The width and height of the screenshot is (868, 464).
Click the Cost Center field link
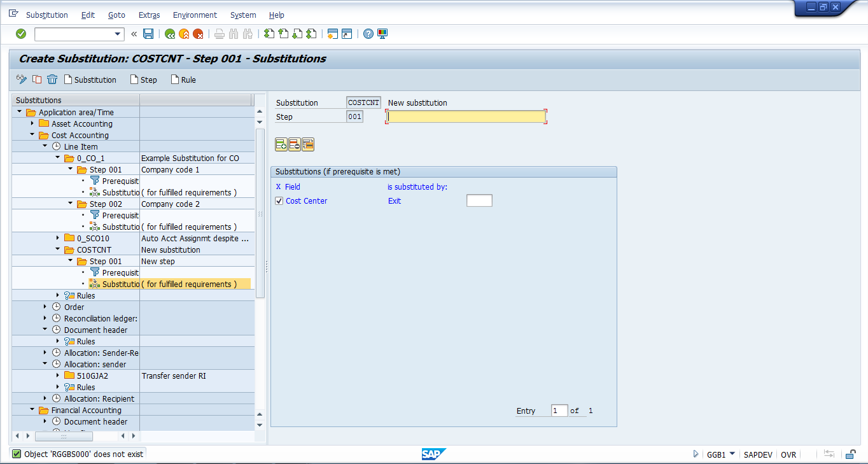pyautogui.click(x=307, y=201)
